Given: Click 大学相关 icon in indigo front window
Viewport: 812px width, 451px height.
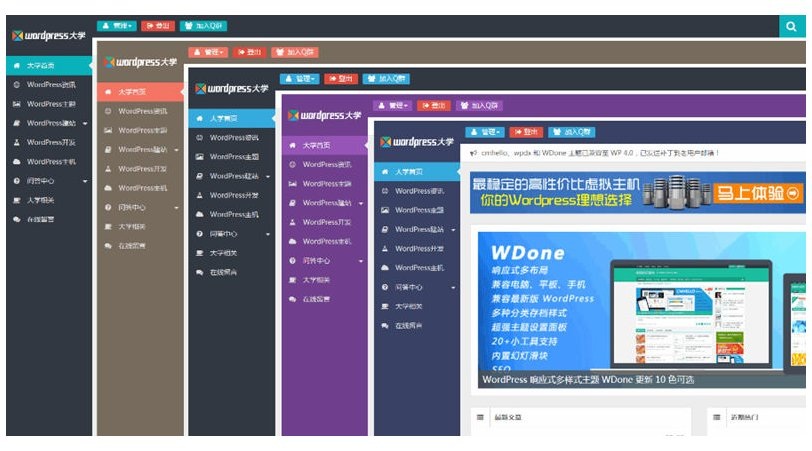Looking at the screenshot, I should pyautogui.click(x=385, y=307).
